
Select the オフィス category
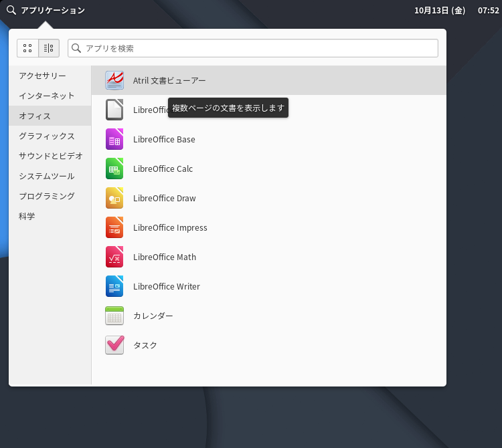[50, 116]
